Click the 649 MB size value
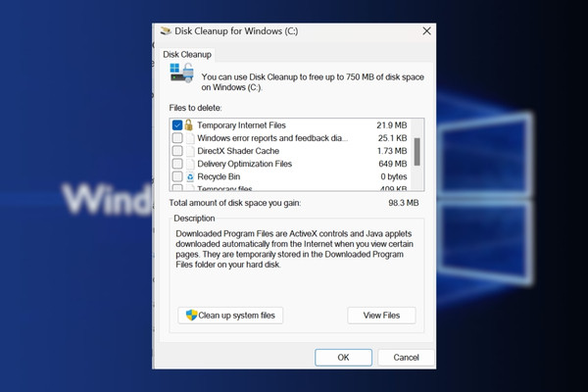The image size is (588, 392). point(393,164)
